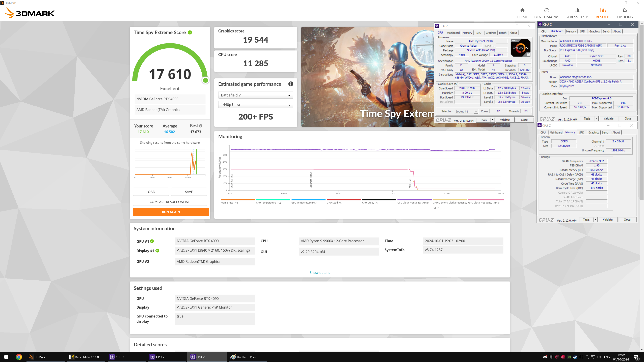Click the info icon next to Best score
644x362 pixels.
click(201, 126)
